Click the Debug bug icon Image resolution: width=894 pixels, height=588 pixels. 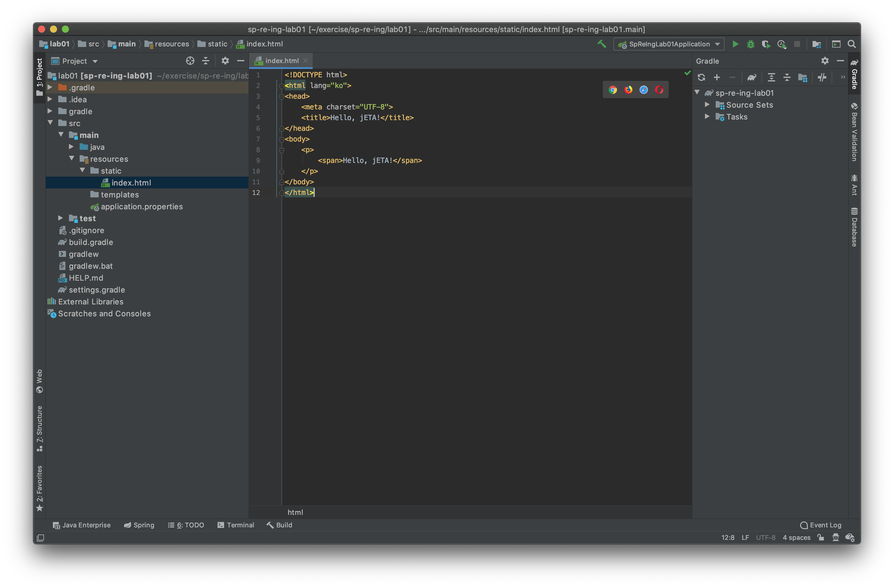click(750, 44)
